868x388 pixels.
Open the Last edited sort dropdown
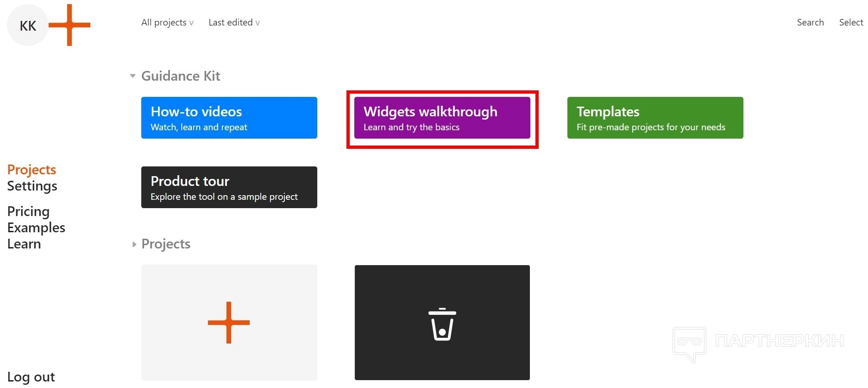coord(234,22)
